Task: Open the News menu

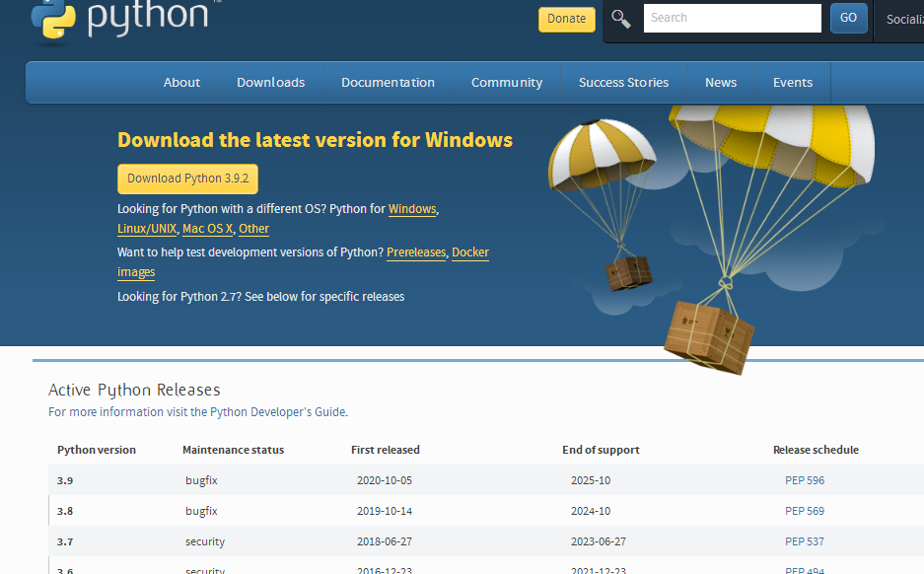Action: click(x=721, y=83)
